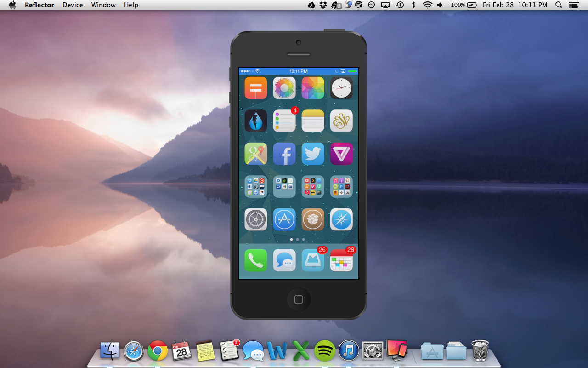Open Notification Center from the menu bar
The height and width of the screenshot is (368, 588).
[573, 5]
